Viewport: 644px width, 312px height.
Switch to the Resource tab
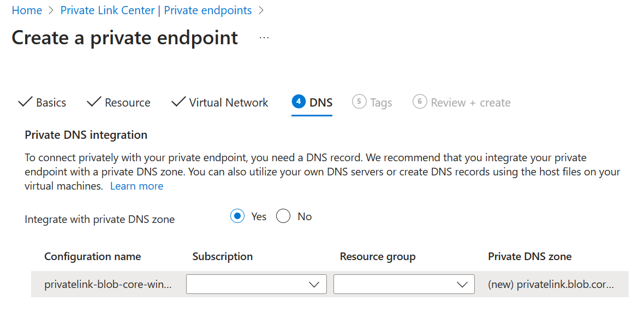[118, 102]
